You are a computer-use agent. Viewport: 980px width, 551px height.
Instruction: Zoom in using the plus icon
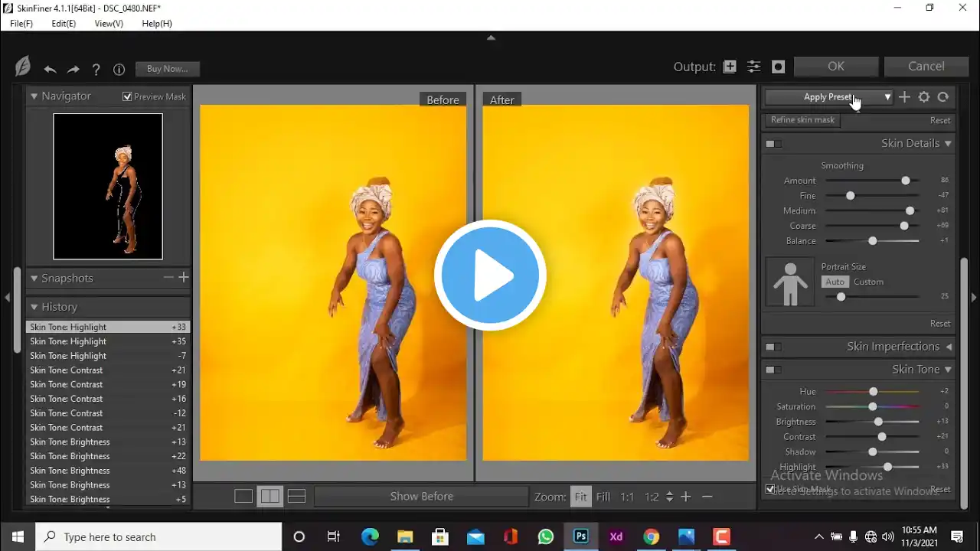point(686,497)
